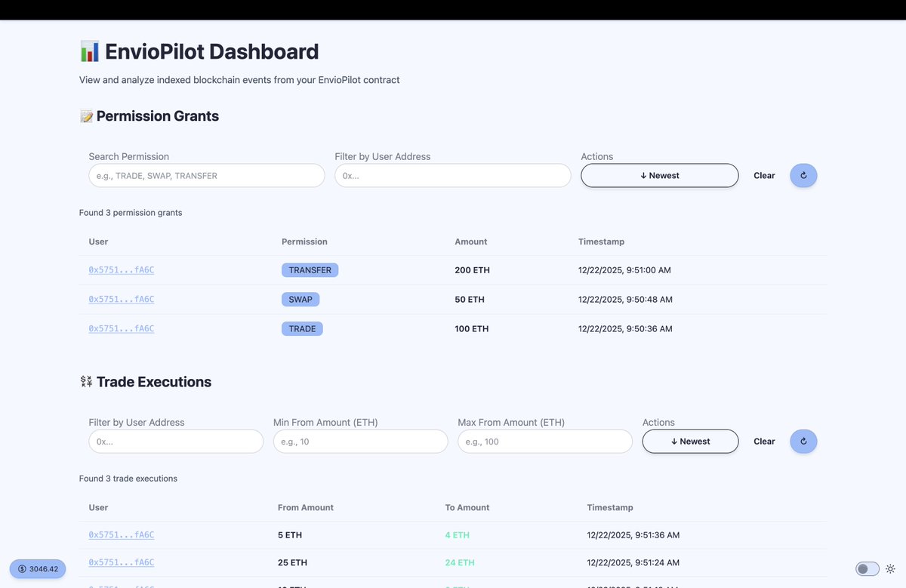Open user address in 25 ETH trade row
Viewport: 906px width, 588px height.
[x=122, y=562]
